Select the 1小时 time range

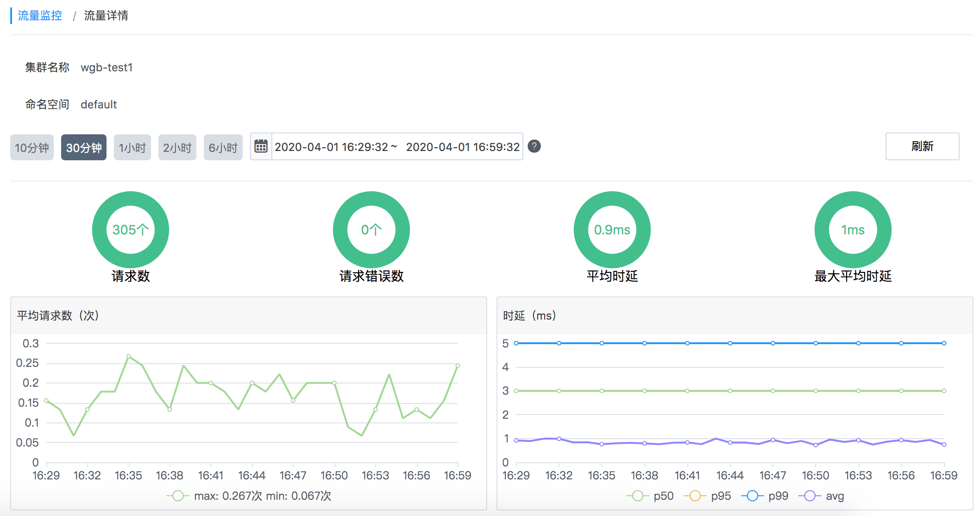(x=132, y=147)
